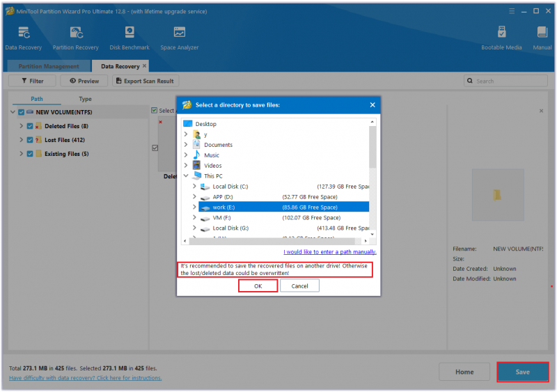557x392 pixels.
Task: Click the Bootable Media icon
Action: [x=501, y=32]
